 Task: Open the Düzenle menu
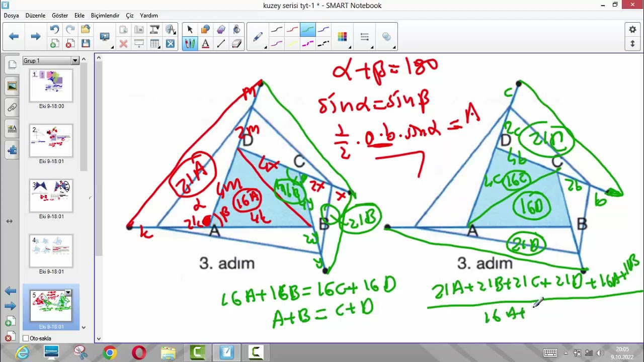pyautogui.click(x=35, y=16)
